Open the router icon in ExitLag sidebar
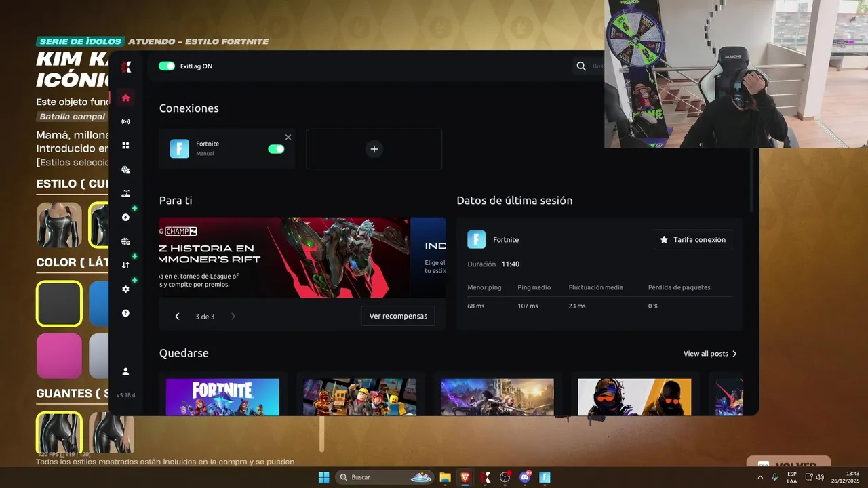Image resolution: width=868 pixels, height=488 pixels. tap(125, 193)
